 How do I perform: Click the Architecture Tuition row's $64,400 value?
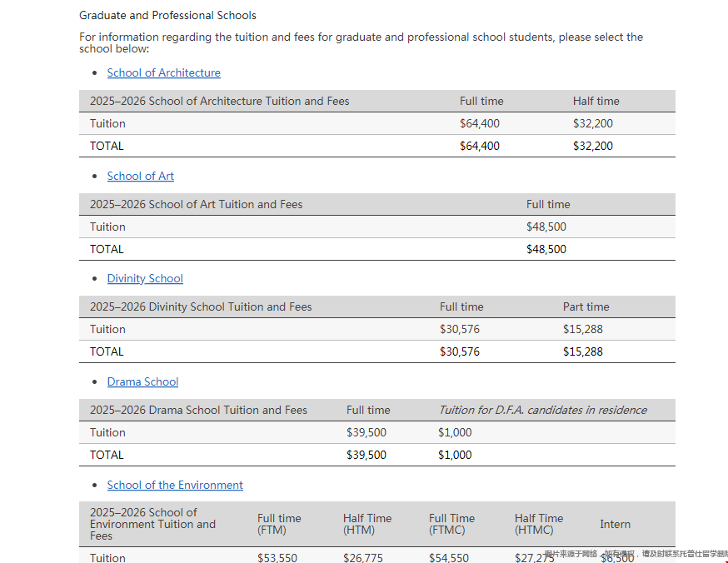click(x=480, y=123)
